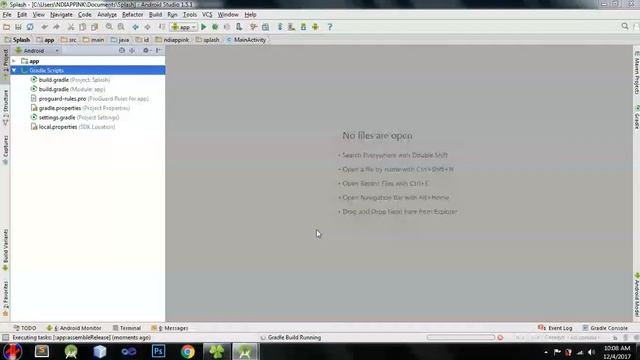Click the Gradle build progress bar
This screenshot has width=640, height=360.
[x=460, y=338]
